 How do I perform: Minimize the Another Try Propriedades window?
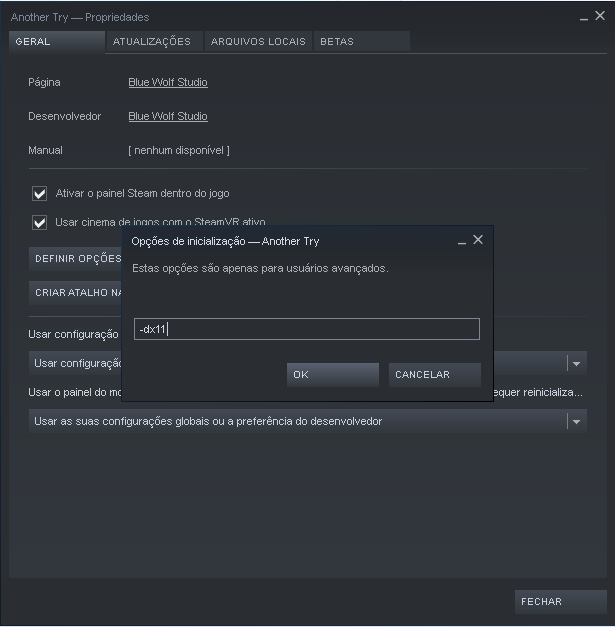[x=585, y=17]
